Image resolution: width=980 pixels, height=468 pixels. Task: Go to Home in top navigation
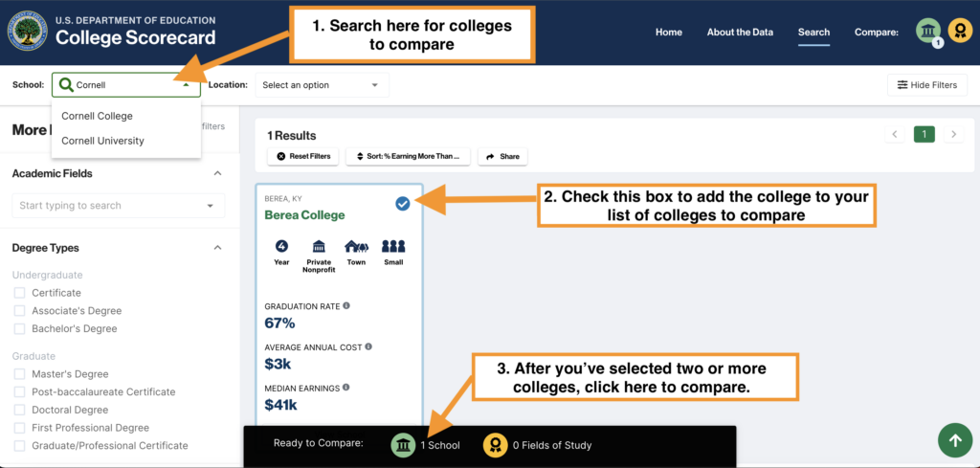[669, 33]
